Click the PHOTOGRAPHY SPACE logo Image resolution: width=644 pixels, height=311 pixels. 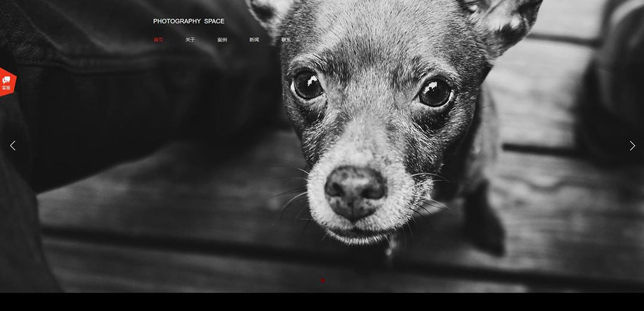(x=189, y=21)
